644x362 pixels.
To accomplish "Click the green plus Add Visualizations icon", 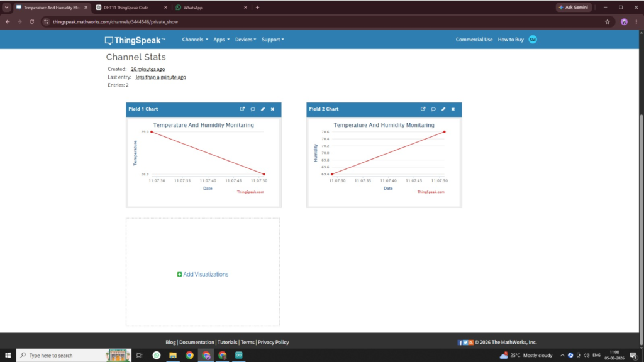I will click(179, 274).
